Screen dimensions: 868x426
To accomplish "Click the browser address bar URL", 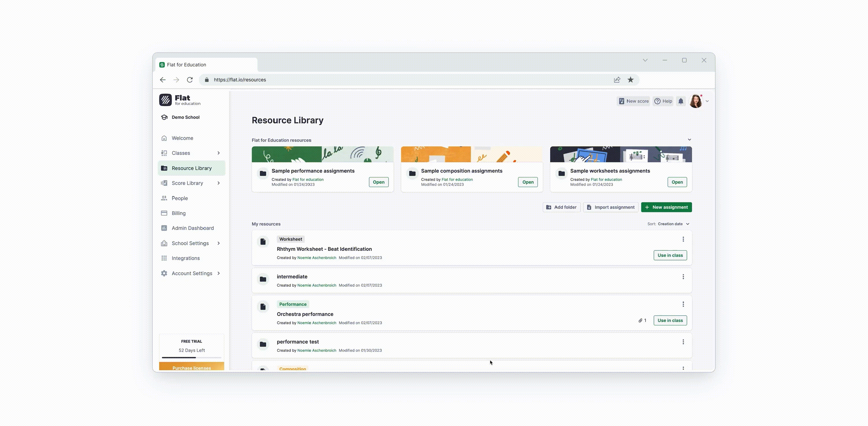I will [240, 80].
